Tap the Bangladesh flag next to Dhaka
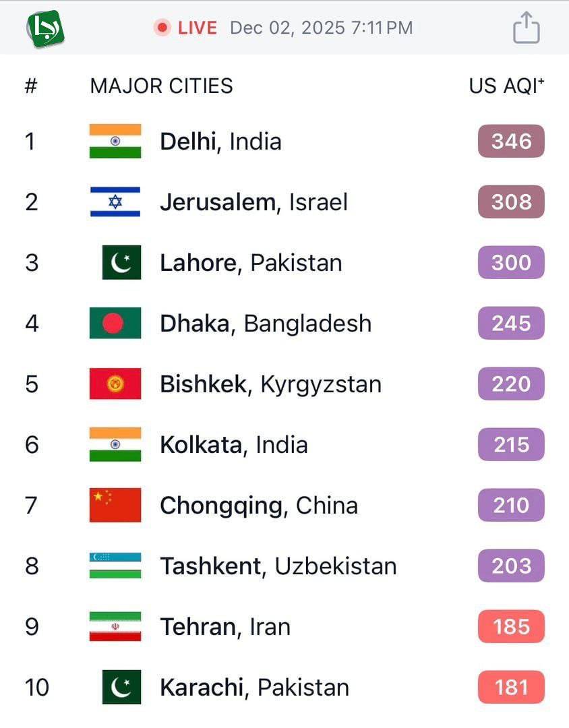 pos(115,323)
